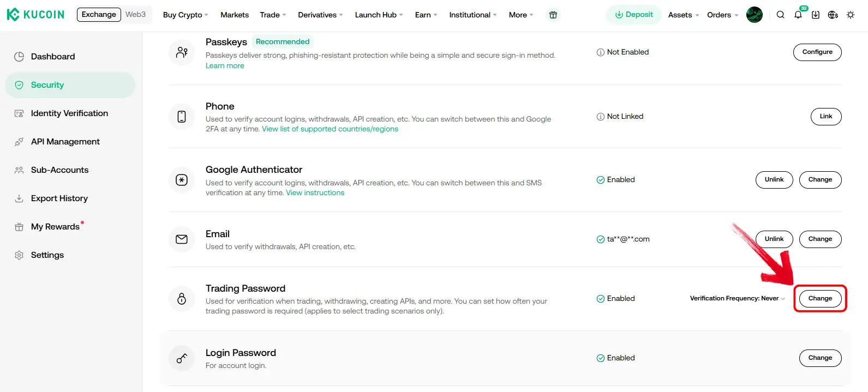Open the search magnifier icon
Screen dimensions: 868x392
pyautogui.click(x=781, y=15)
